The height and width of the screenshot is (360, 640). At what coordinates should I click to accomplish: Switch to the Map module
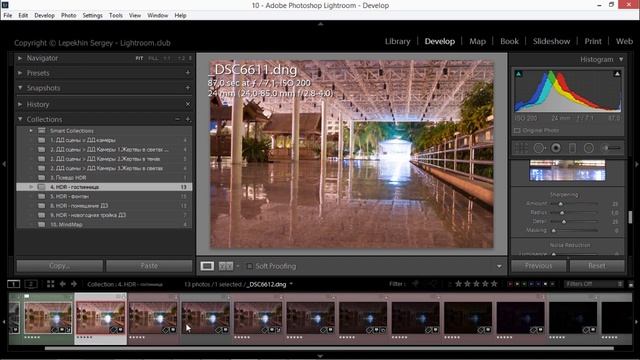tap(477, 41)
